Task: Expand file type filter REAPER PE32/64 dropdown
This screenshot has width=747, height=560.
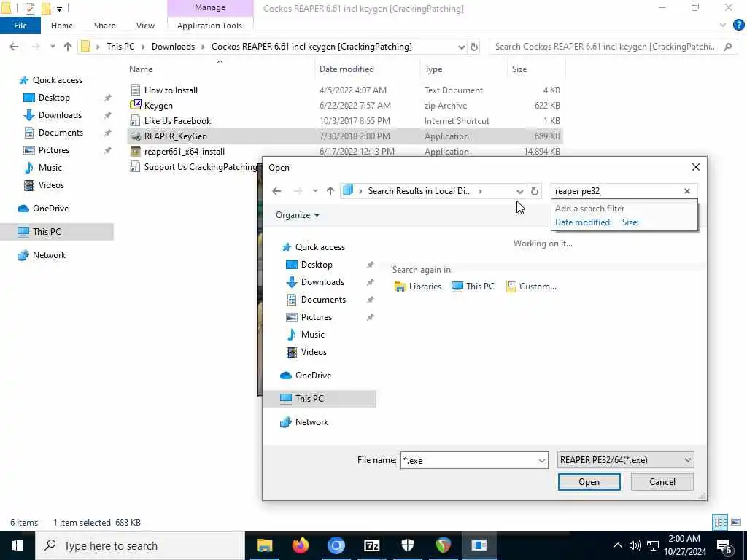Action: [687, 460]
